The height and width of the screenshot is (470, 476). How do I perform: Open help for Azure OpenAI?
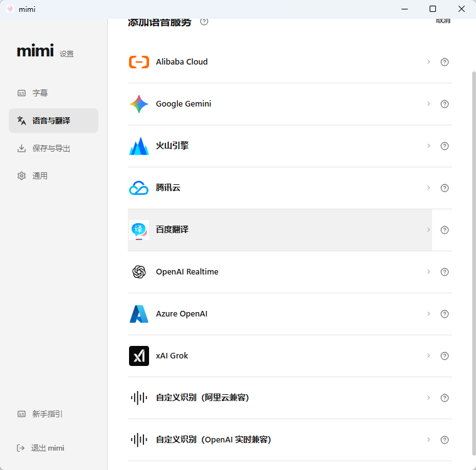(x=445, y=314)
